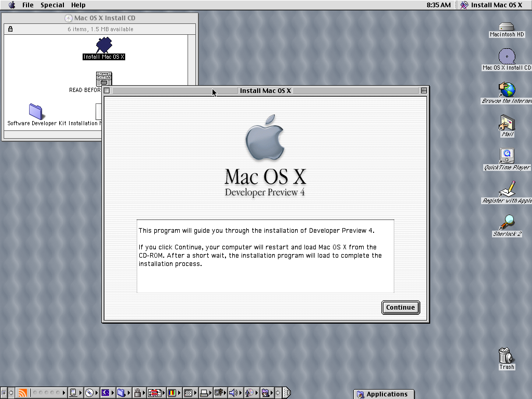Image resolution: width=532 pixels, height=399 pixels.
Task: Click the Install Mac OS X window close box
Action: click(107, 90)
